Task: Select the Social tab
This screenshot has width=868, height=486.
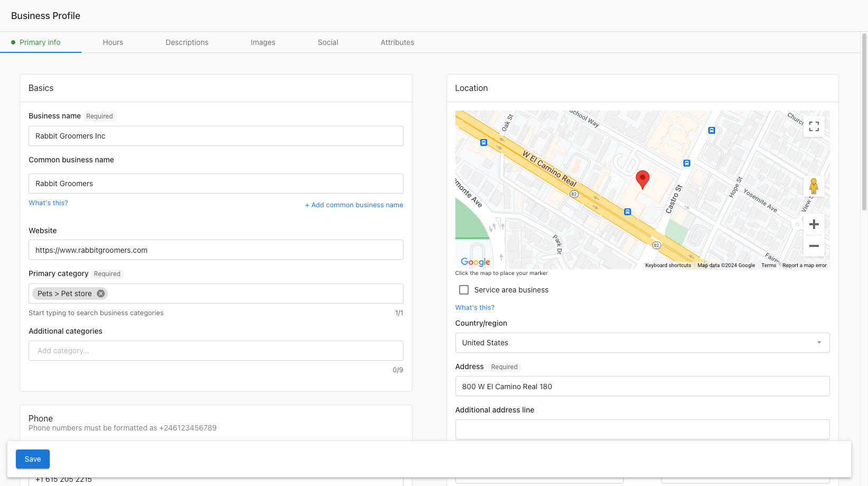Action: [x=328, y=42]
